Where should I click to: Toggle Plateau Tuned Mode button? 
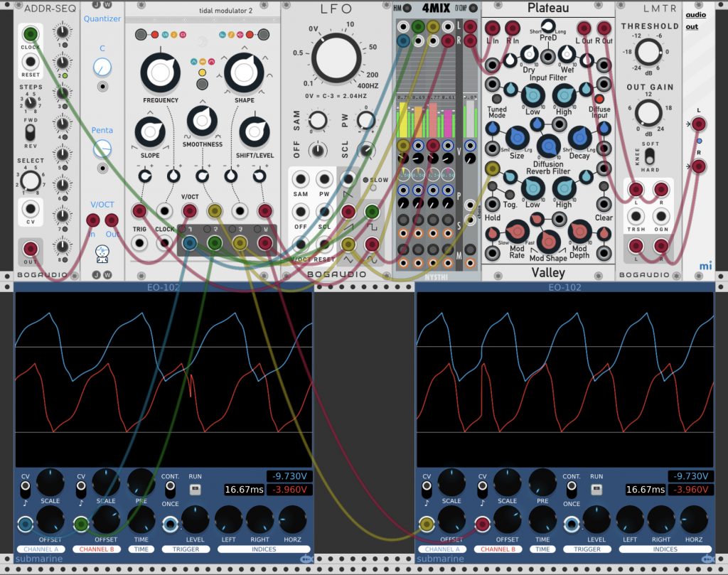pyautogui.click(x=496, y=99)
